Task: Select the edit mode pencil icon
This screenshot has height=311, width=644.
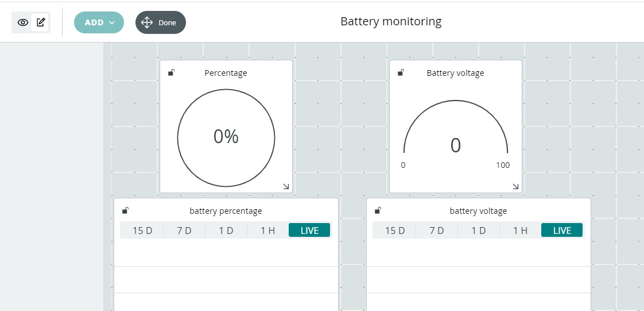Action: (40, 22)
